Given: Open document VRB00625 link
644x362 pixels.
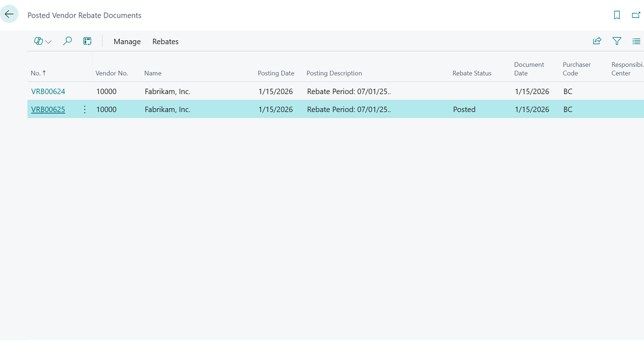Looking at the screenshot, I should (48, 110).
